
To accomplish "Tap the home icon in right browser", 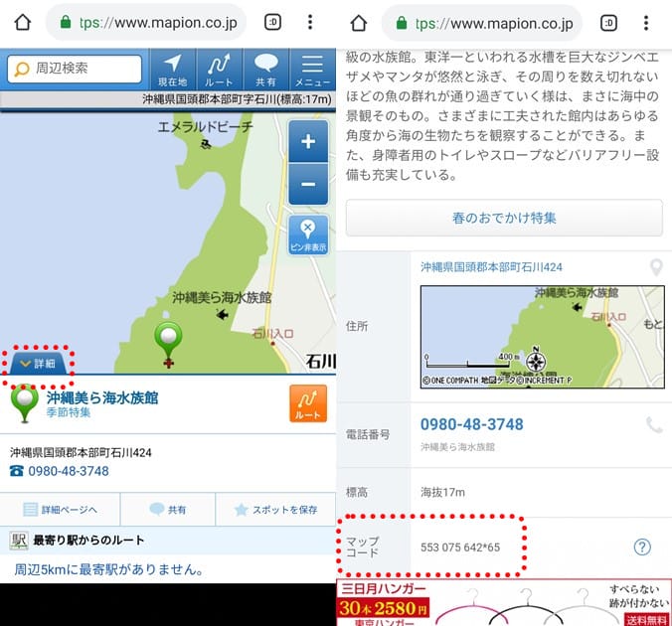I will (x=359, y=22).
